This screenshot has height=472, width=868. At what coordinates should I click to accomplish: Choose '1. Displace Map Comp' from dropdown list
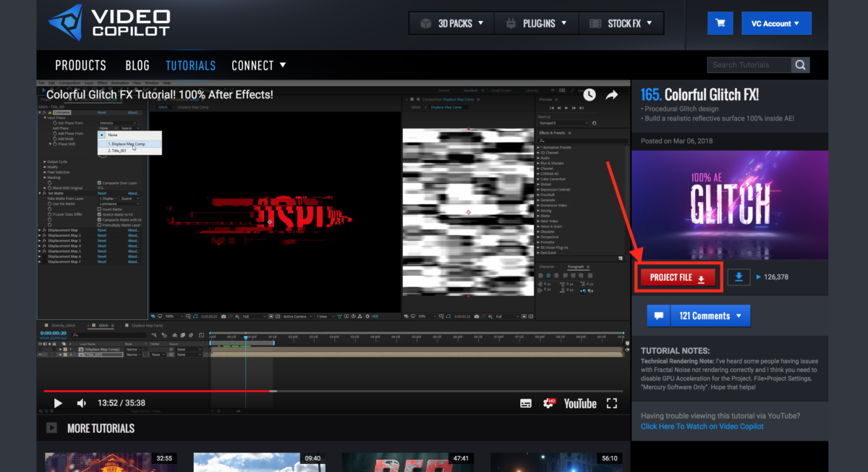coord(130,144)
